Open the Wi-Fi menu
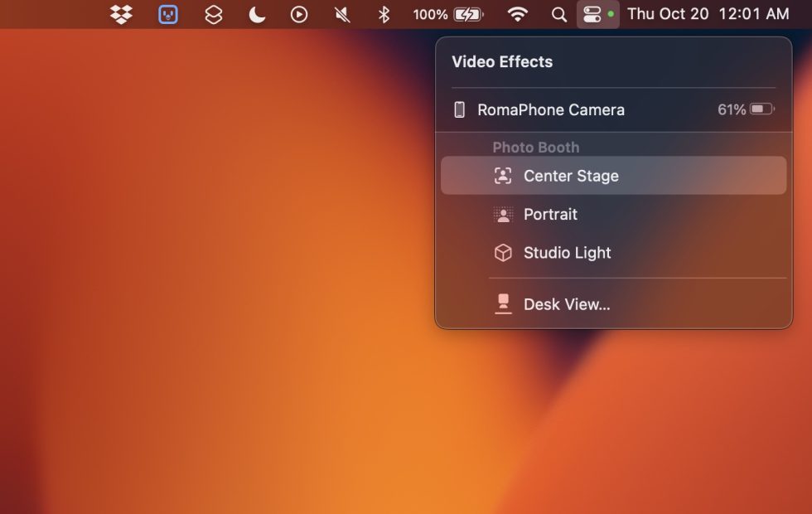The image size is (812, 514). pos(517,15)
